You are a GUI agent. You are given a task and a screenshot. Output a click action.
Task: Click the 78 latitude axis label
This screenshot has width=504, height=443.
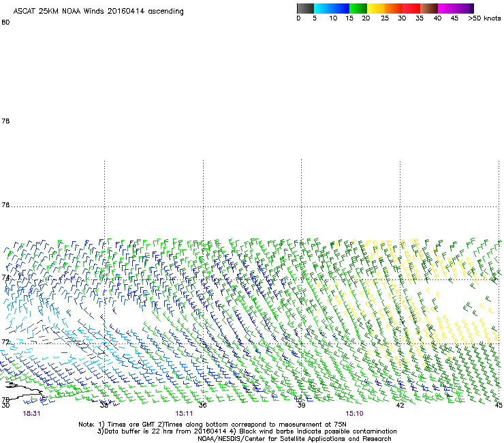point(5,121)
